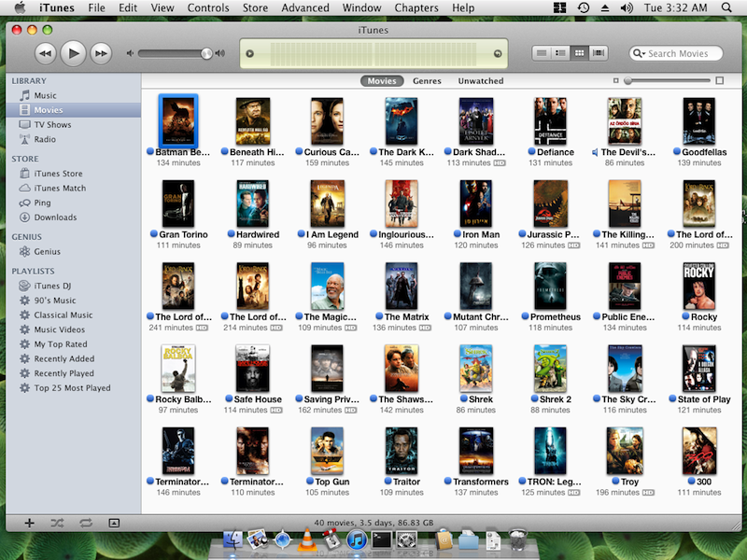The height and width of the screenshot is (560, 747).
Task: Select the Iron Man movie poster
Action: (x=476, y=203)
